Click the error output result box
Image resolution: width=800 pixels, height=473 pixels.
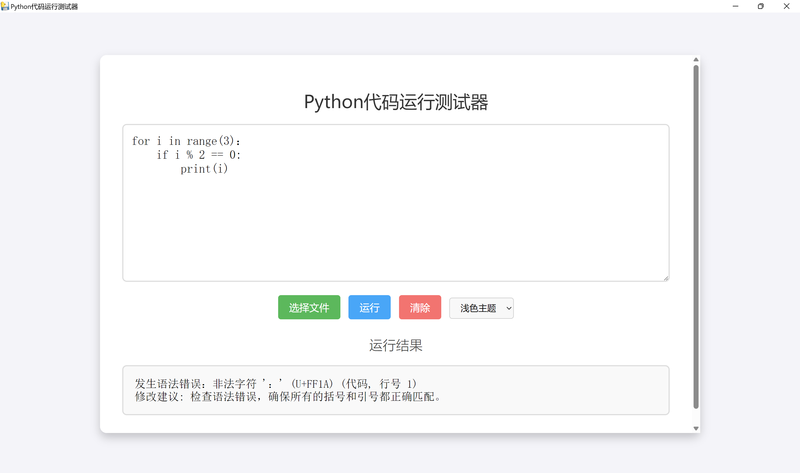[x=396, y=390]
